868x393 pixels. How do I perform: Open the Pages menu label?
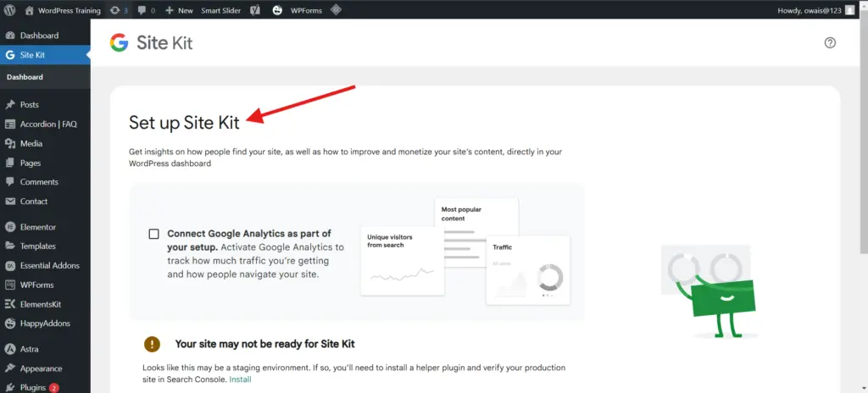[x=31, y=163]
